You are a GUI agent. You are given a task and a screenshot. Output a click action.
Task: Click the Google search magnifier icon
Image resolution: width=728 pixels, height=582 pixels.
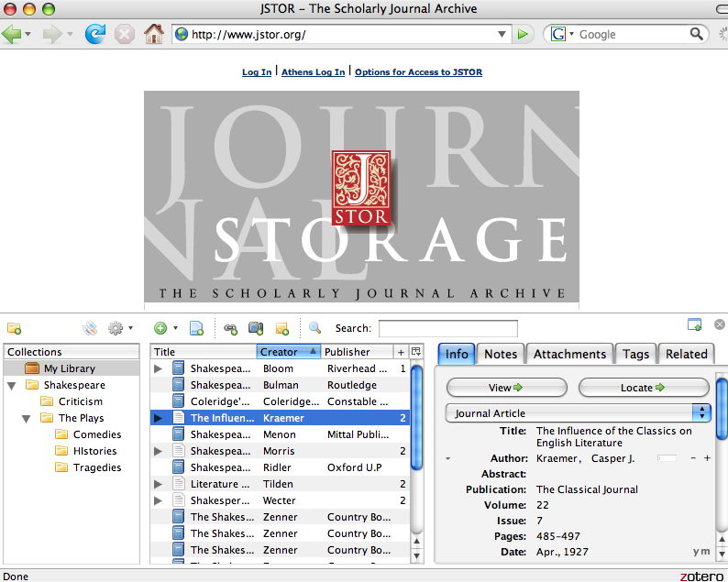[696, 34]
